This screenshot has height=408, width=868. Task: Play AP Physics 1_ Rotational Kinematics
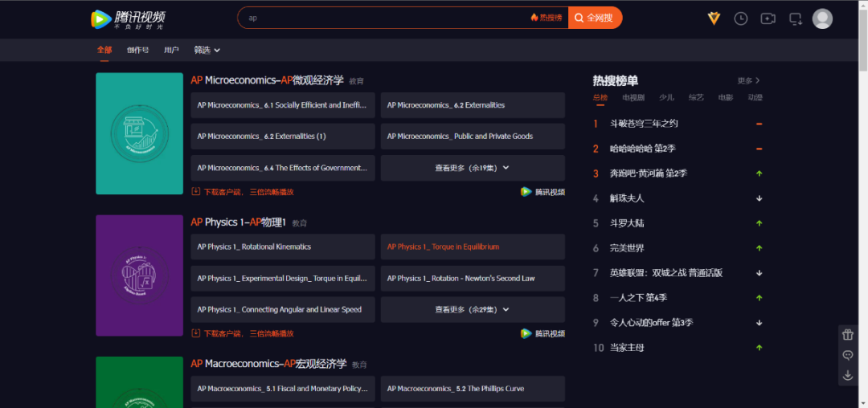283,247
